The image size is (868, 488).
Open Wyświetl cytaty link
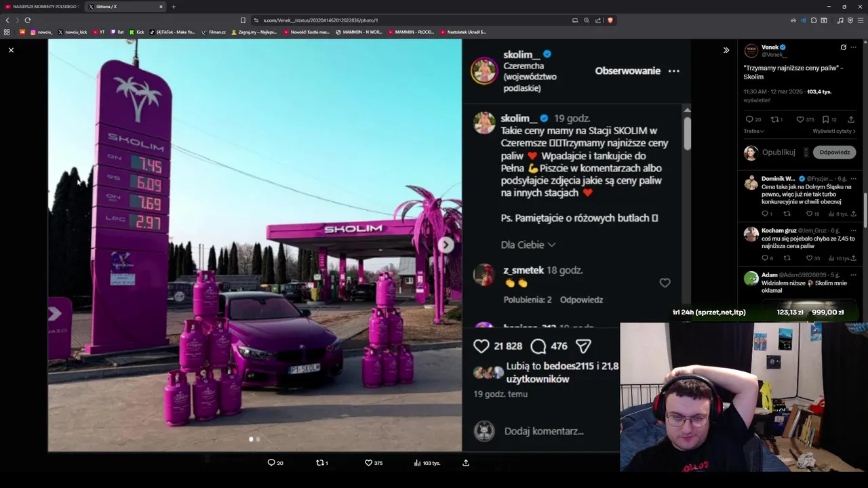834,131
